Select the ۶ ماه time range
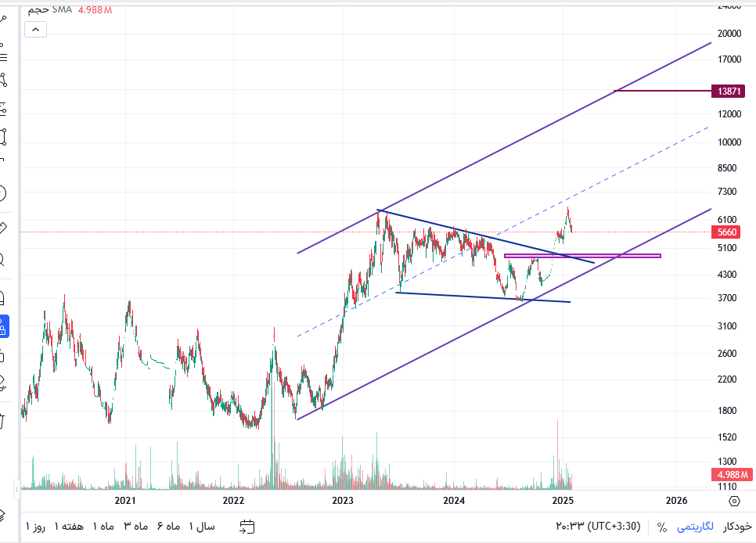This screenshot has width=756, height=543. coord(168,527)
